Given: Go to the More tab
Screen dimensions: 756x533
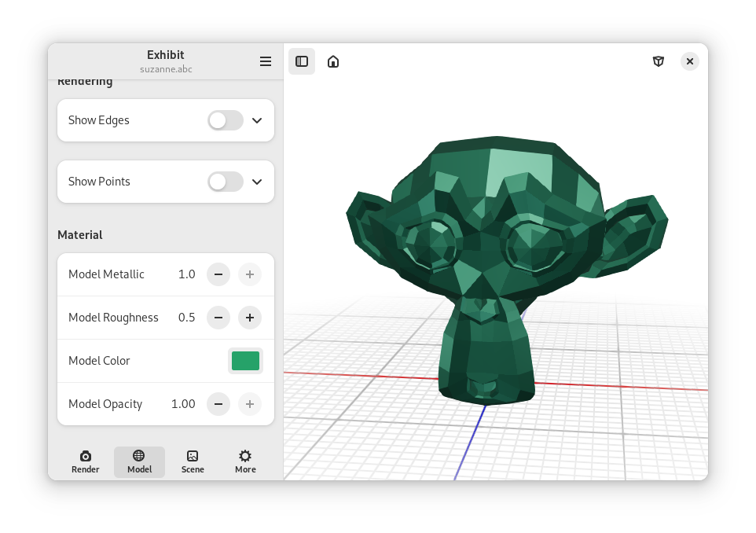Looking at the screenshot, I should point(245,462).
